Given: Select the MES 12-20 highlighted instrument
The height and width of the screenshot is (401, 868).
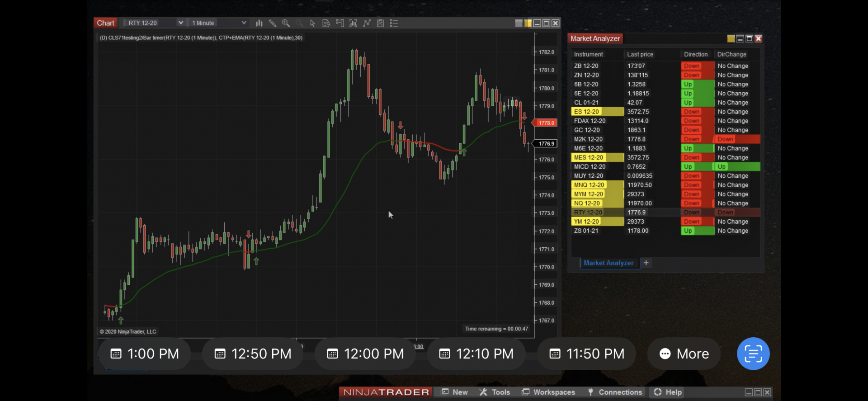Looking at the screenshot, I should [x=598, y=157].
